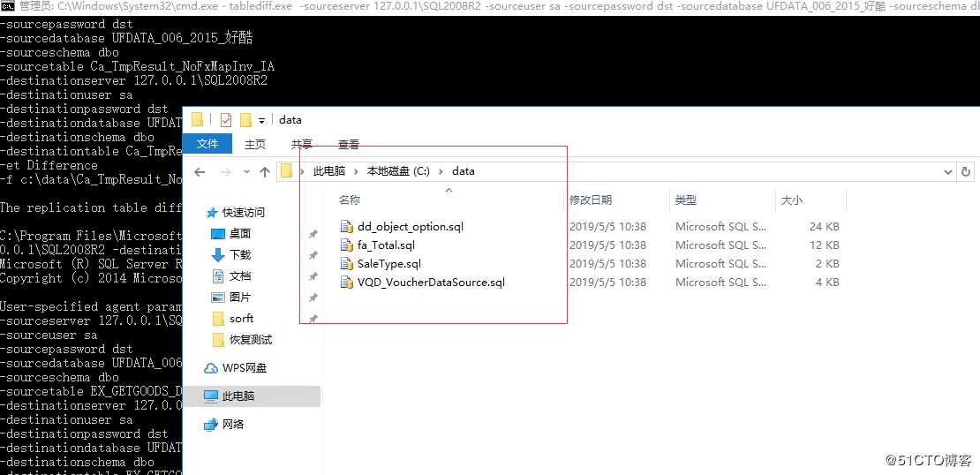Refresh the data folder view
This screenshot has height=475, width=980.
(966, 172)
